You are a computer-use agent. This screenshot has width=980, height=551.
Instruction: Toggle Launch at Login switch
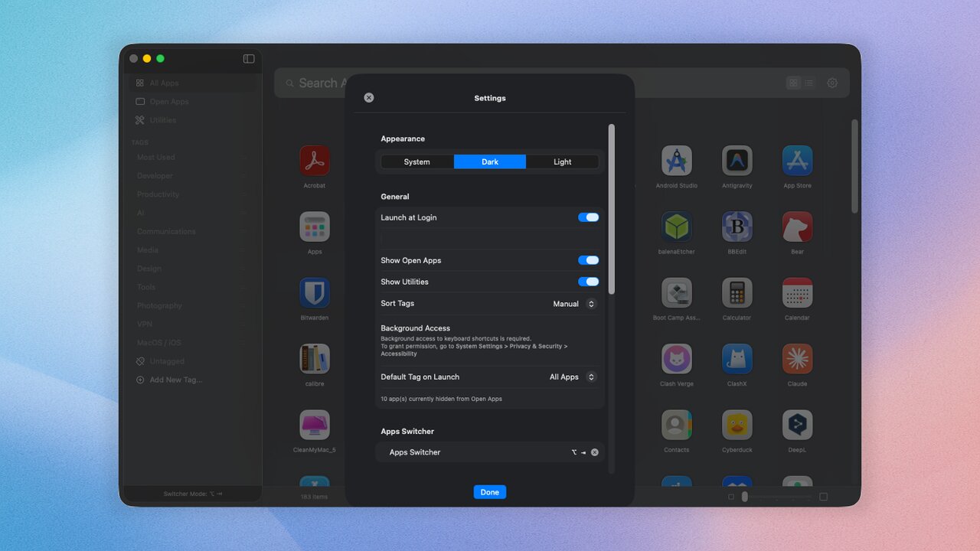(x=589, y=217)
